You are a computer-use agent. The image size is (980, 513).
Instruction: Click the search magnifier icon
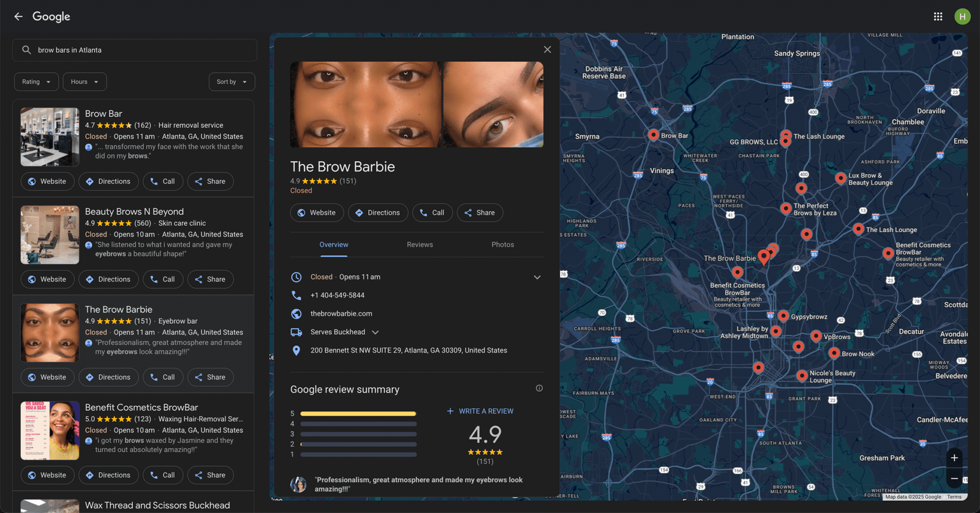click(26, 50)
